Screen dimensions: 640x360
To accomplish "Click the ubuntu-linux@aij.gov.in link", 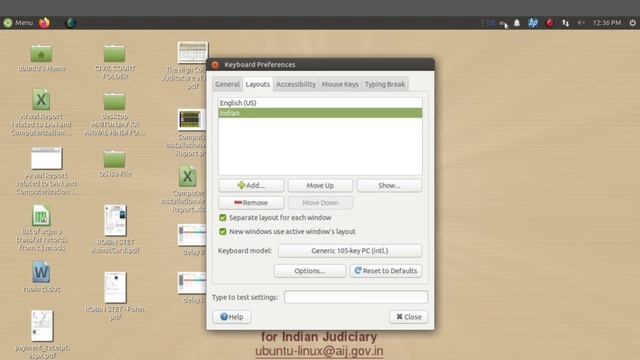I will click(x=319, y=351).
